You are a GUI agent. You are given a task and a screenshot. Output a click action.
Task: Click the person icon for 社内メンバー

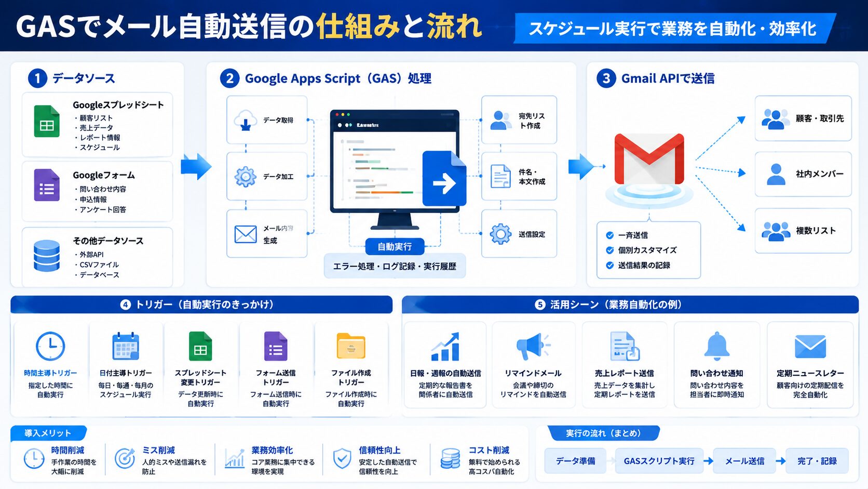(776, 174)
